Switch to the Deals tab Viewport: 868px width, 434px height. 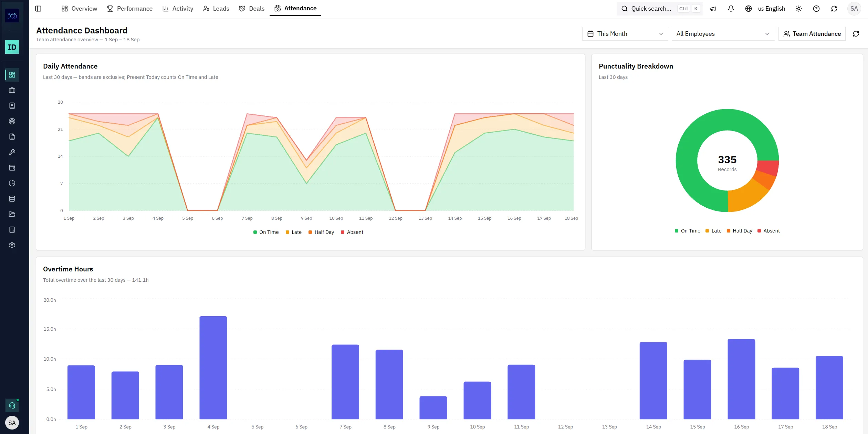pos(252,9)
